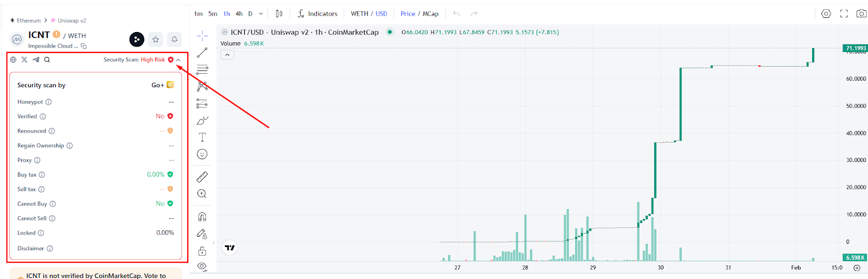Select the brush drawing tool
The height and width of the screenshot is (279, 868).
pos(202,120)
